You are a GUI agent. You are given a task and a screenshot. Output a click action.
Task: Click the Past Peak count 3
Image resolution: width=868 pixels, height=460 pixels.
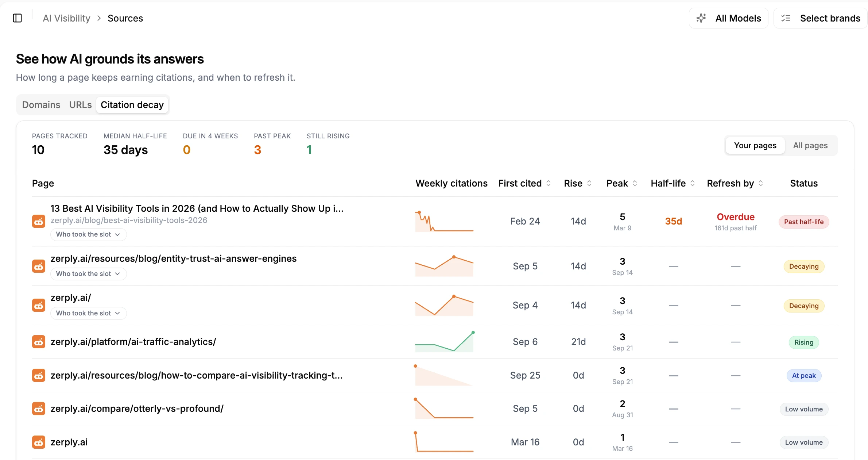[x=257, y=150]
